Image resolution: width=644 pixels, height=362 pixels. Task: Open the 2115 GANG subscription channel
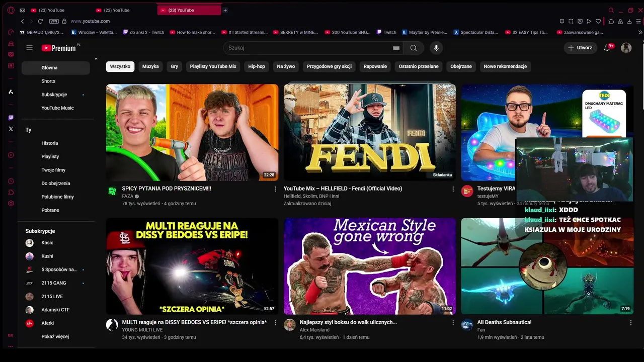tap(56, 283)
